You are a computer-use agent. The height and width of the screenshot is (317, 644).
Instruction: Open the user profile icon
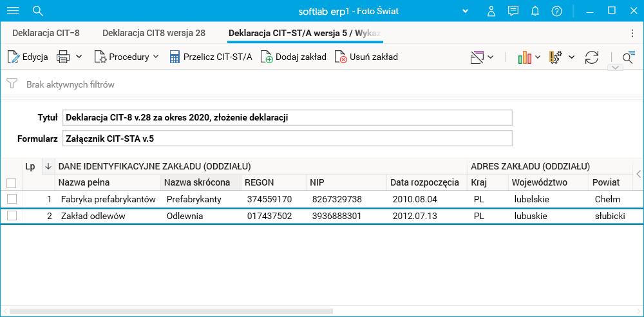point(491,11)
